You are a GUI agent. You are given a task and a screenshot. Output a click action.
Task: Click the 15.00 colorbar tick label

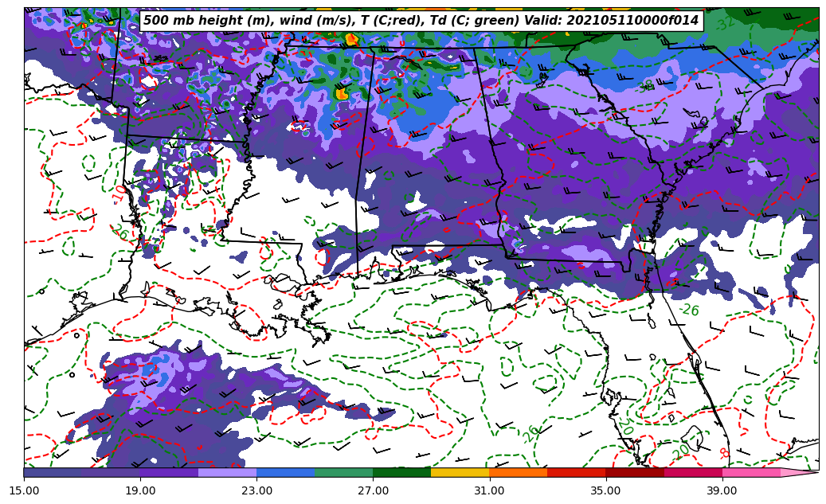tap(24, 490)
